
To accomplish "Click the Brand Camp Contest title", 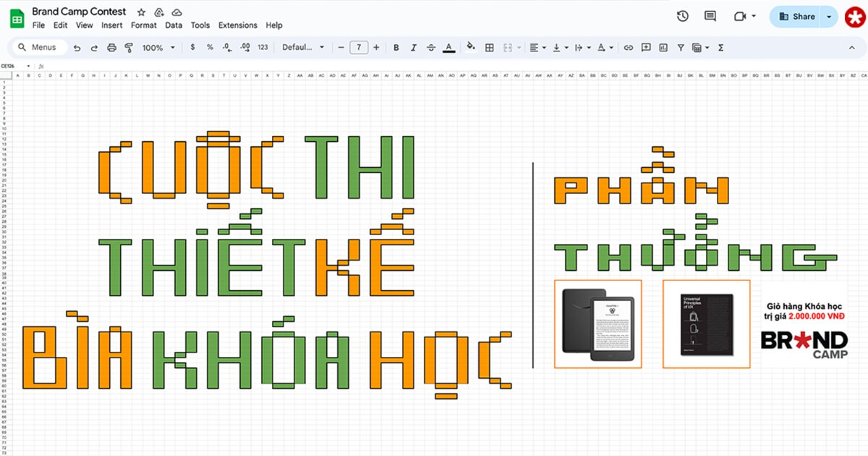I will (79, 12).
